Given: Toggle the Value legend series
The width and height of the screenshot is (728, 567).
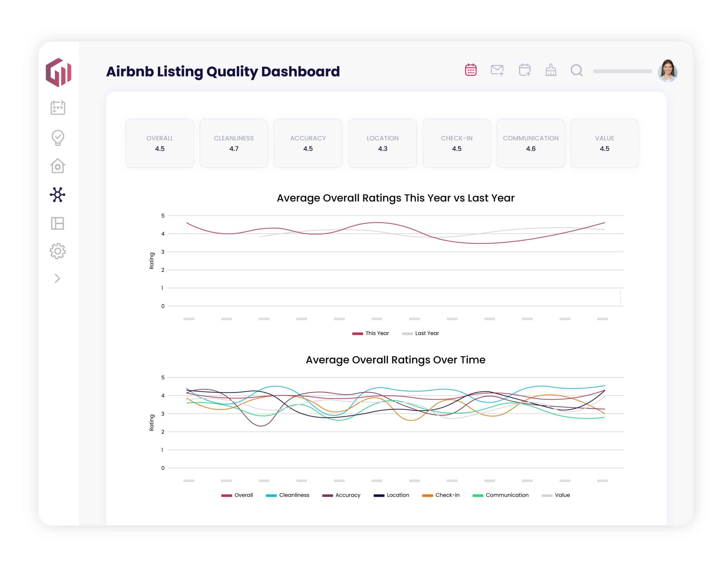Looking at the screenshot, I should point(556,495).
